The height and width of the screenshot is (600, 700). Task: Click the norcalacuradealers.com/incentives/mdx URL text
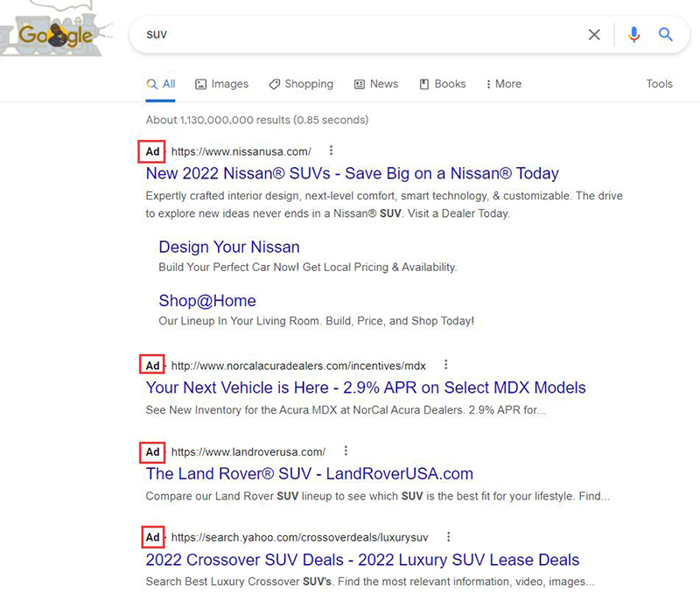coord(298,366)
